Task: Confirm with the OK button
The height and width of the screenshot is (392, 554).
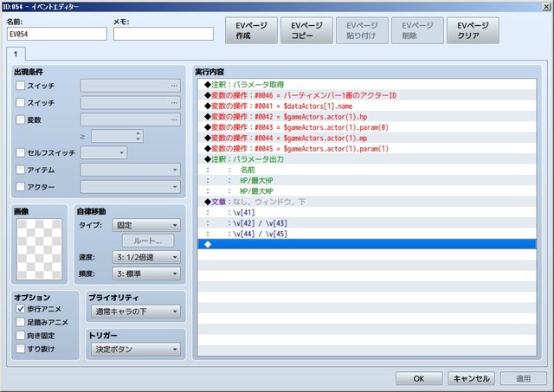Action: 419,378
